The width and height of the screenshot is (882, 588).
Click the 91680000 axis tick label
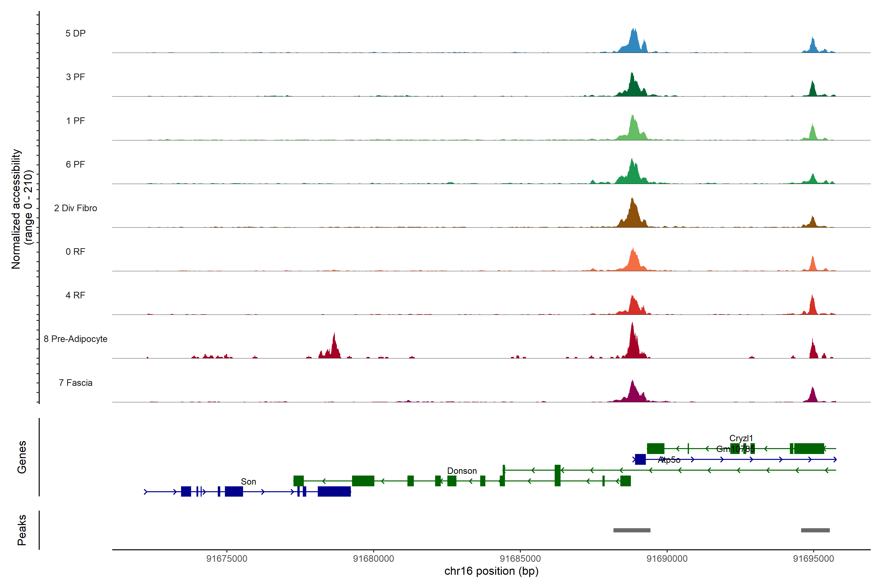[x=373, y=559]
